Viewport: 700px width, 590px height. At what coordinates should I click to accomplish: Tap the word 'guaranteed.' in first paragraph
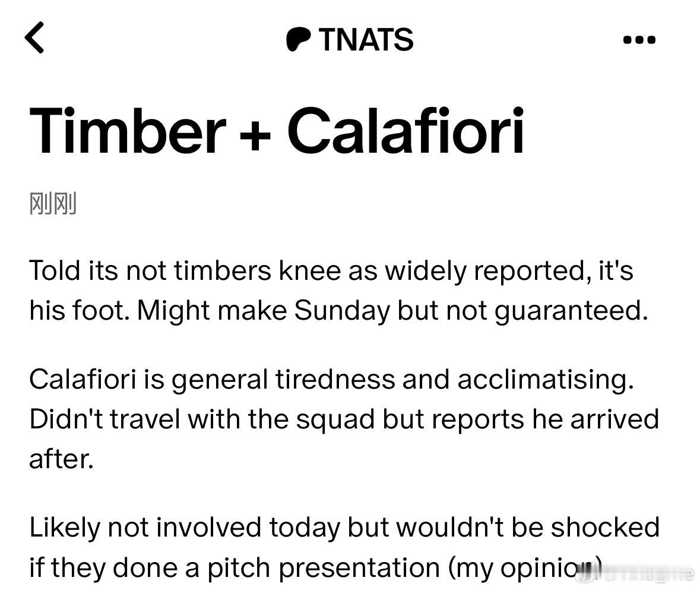[x=571, y=311]
